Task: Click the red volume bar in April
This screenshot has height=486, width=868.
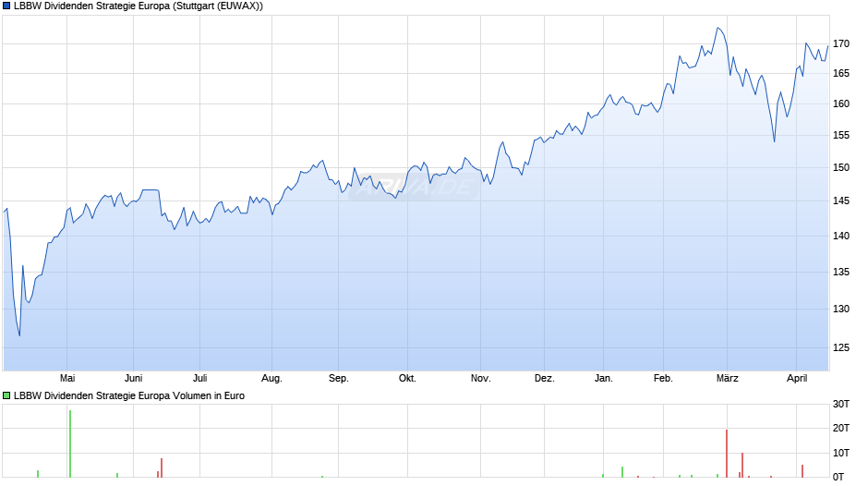Action: tap(802, 471)
